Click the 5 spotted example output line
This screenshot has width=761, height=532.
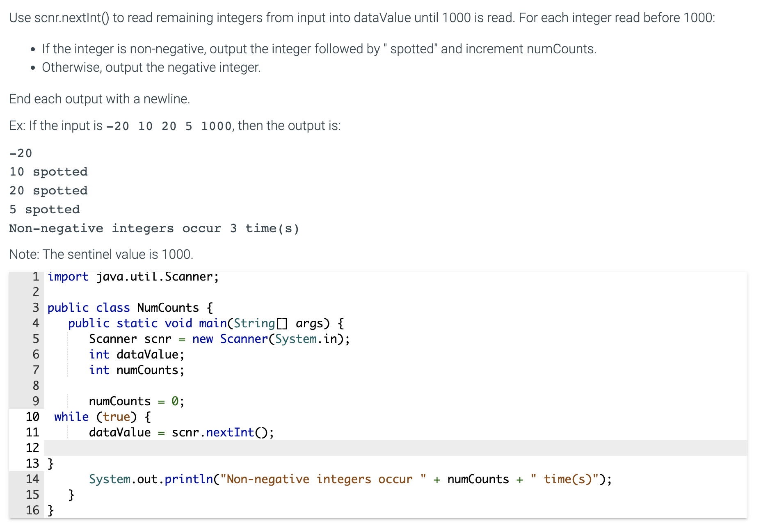coord(44,209)
